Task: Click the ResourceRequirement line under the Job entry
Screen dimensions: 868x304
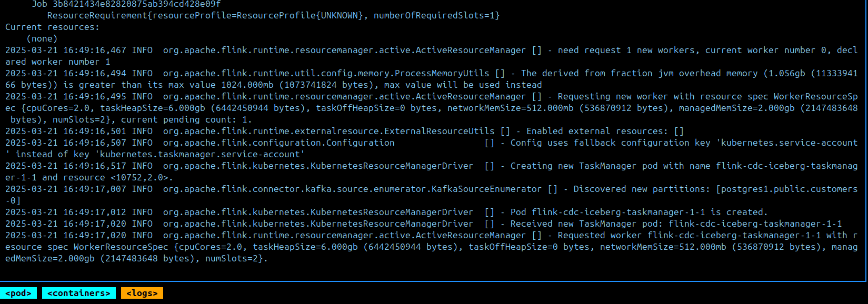Action: pos(274,15)
